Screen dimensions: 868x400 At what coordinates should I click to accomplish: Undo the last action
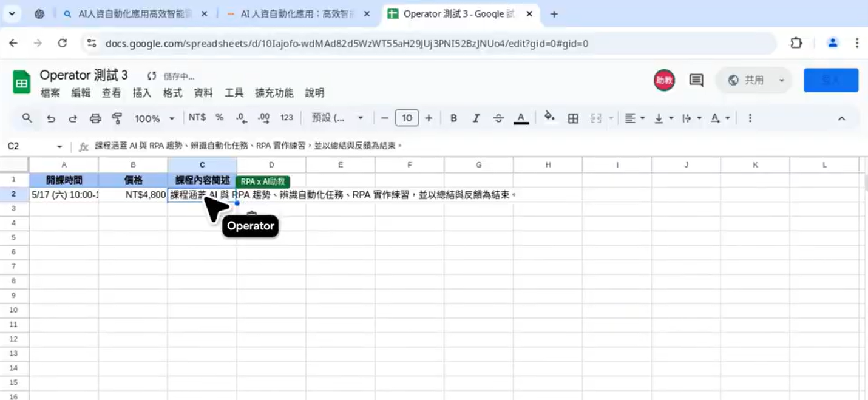click(51, 118)
